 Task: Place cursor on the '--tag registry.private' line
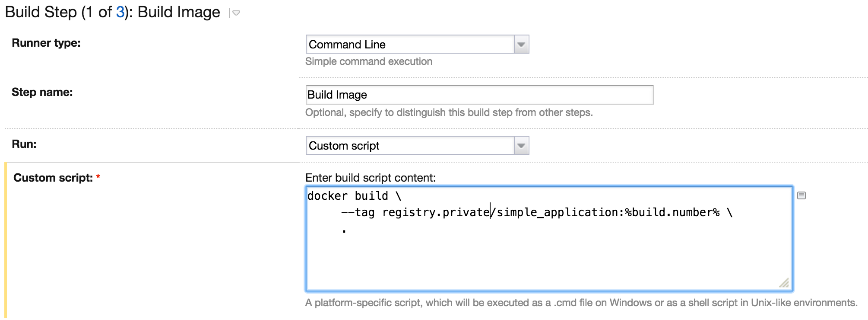[x=537, y=212]
